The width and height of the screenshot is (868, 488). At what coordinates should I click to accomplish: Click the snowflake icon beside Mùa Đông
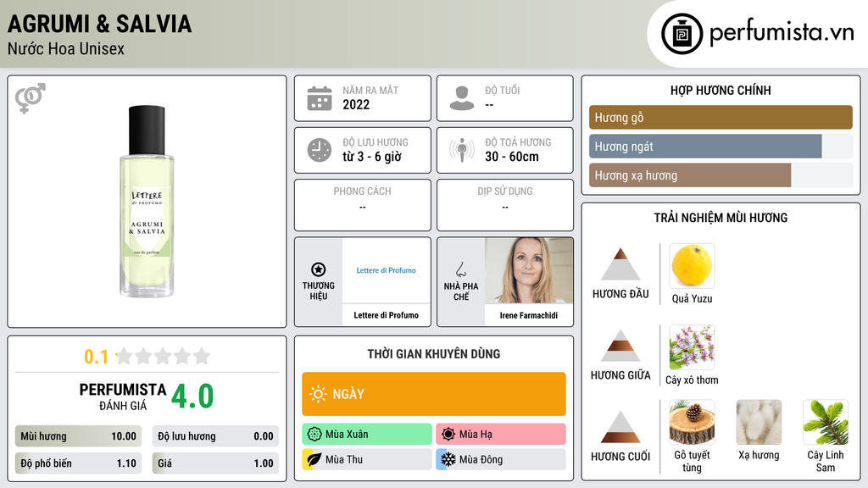(448, 459)
